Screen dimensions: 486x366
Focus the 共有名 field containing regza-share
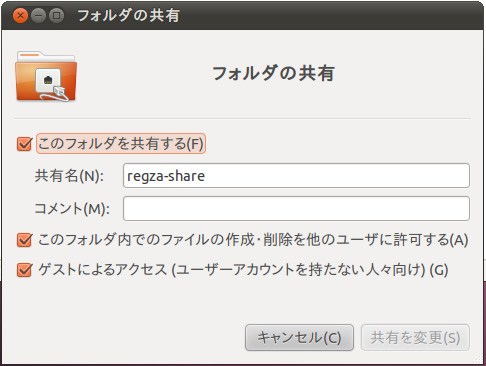(x=296, y=176)
